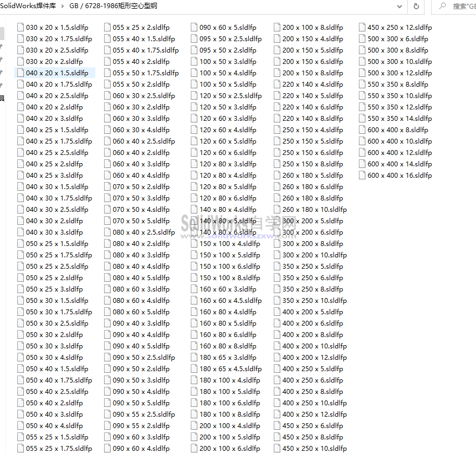Image resolution: width=476 pixels, height=453 pixels.
Task: Expand breadcrumb chevron after SolidWorks焊件库
Action: tap(62, 6)
